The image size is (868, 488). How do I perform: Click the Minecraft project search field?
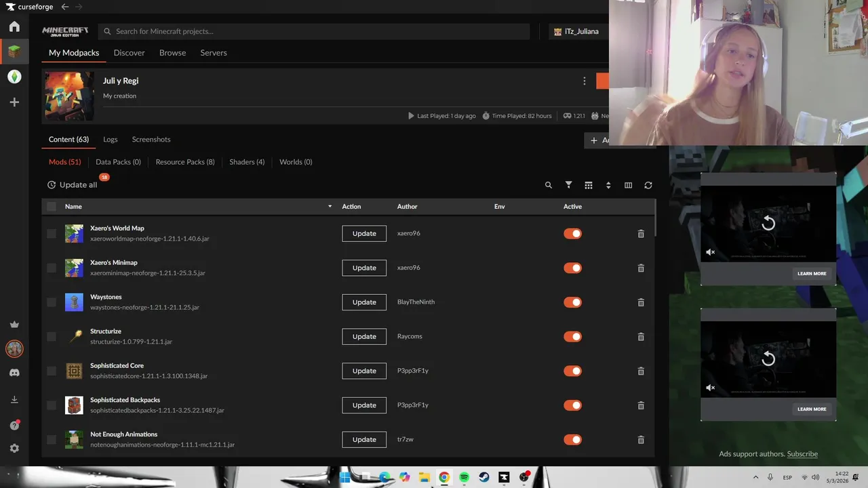tap(314, 31)
